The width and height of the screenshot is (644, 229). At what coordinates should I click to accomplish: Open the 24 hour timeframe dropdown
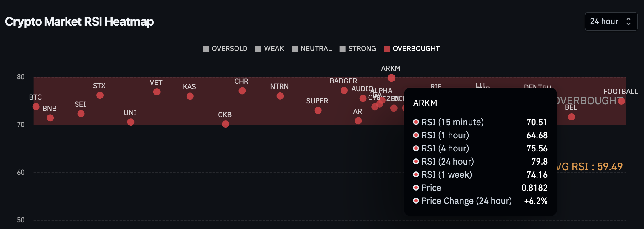click(611, 21)
